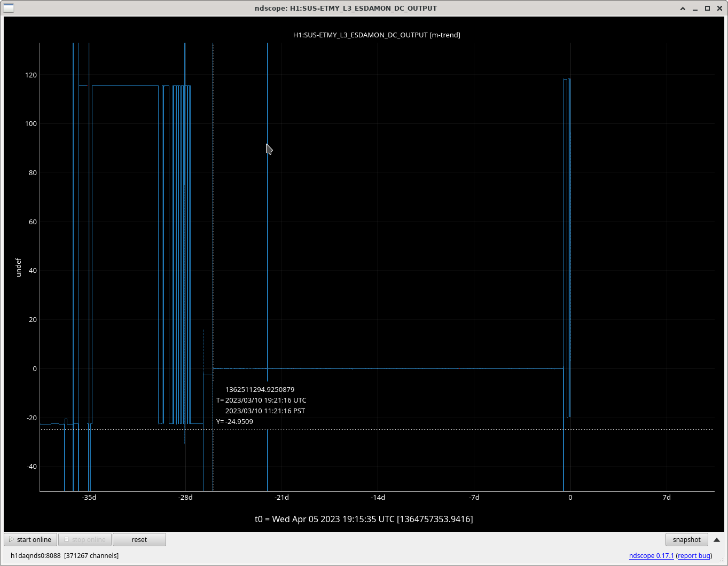728x566 pixels.
Task: Click the 100 y-axis tick label
Action: click(x=31, y=123)
